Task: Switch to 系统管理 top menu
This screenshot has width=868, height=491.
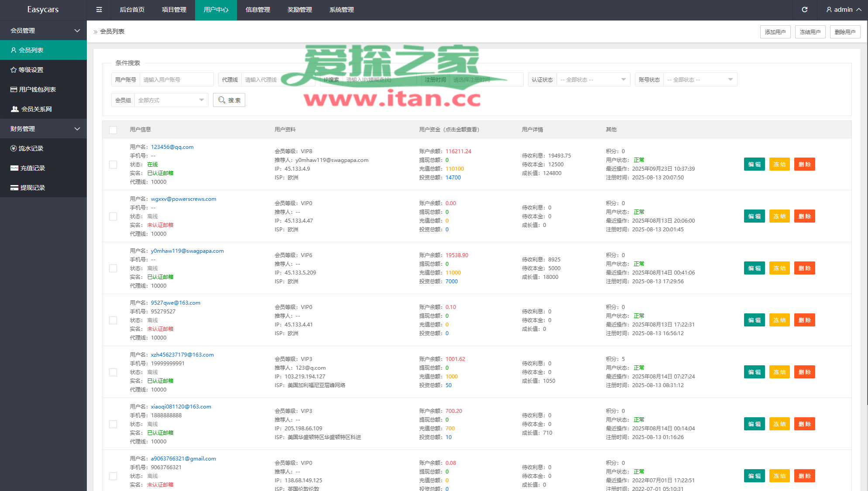Action: pyautogui.click(x=341, y=10)
